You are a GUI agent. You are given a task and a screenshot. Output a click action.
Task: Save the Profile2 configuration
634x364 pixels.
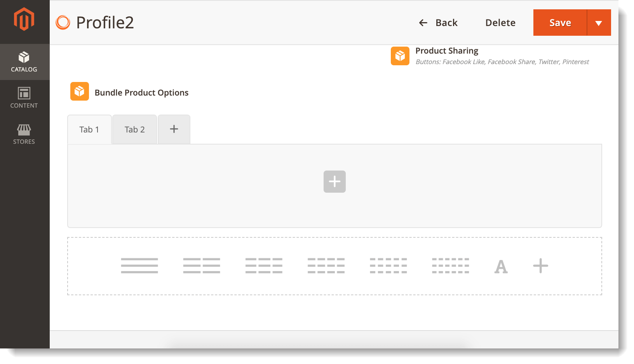coord(560,23)
